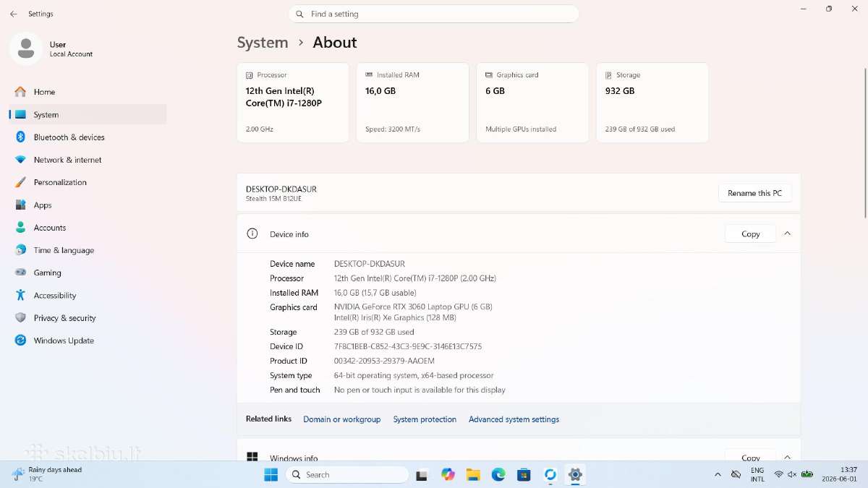Click Rename this PC button
The width and height of the screenshot is (868, 488).
(x=754, y=193)
